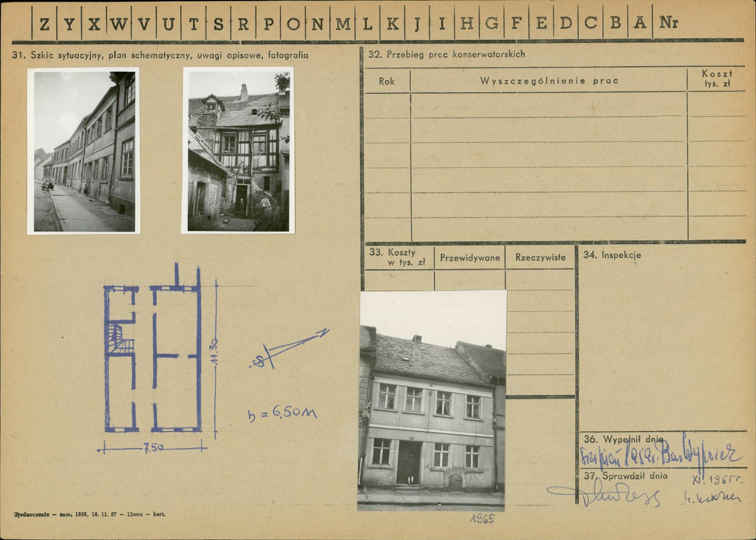Screen dimensions: 756x540
Task: Select letter M in the index strip
Action: click(342, 23)
